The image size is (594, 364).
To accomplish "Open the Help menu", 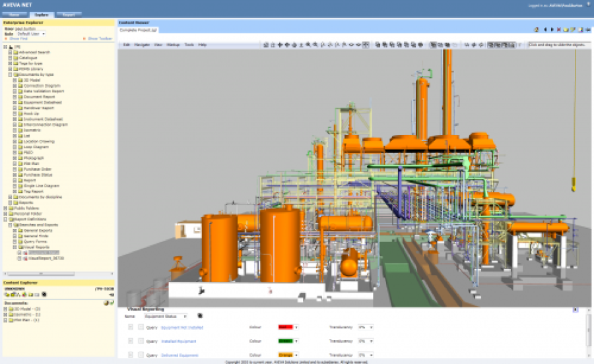I will point(203,45).
